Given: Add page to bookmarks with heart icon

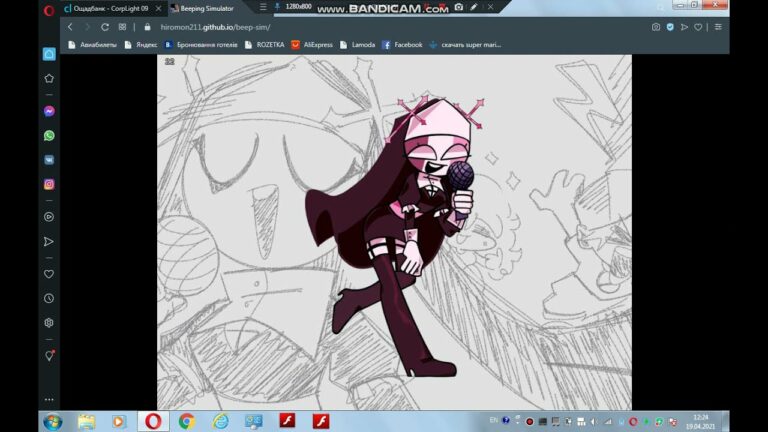Looking at the screenshot, I should point(698,27).
